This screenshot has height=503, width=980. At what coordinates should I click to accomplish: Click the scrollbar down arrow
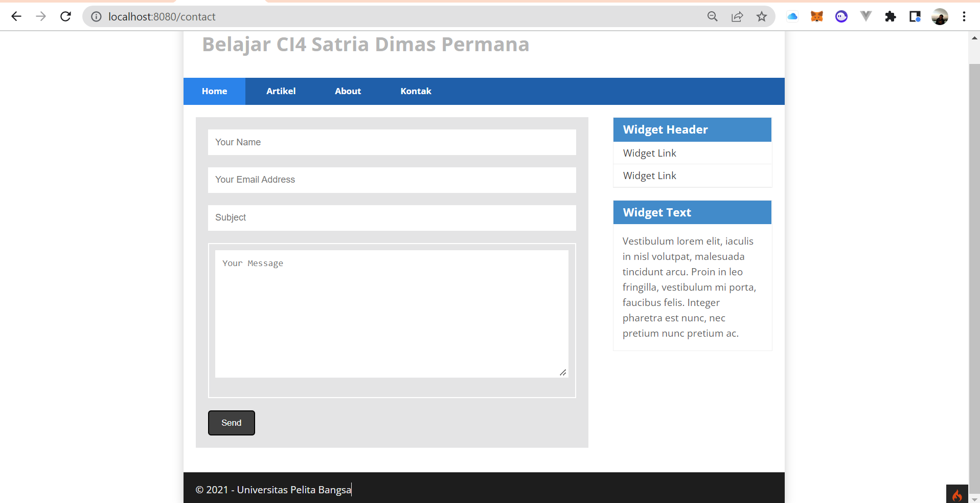coord(974,499)
